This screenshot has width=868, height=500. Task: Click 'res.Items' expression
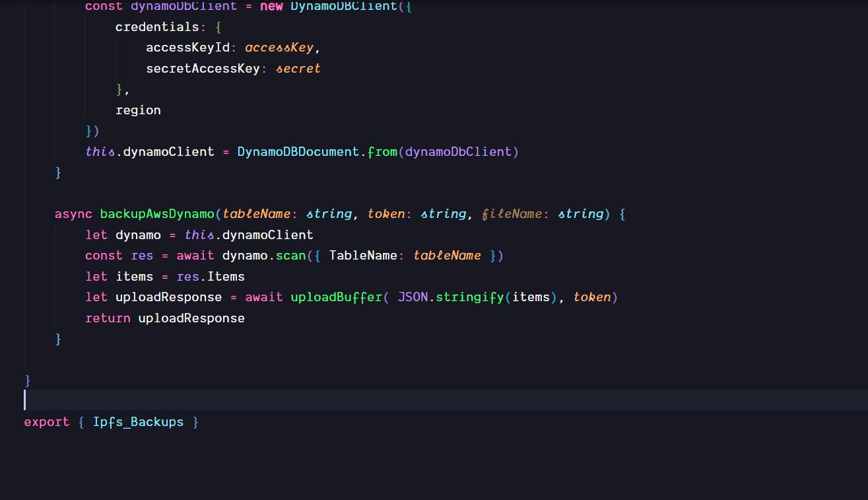211,277
